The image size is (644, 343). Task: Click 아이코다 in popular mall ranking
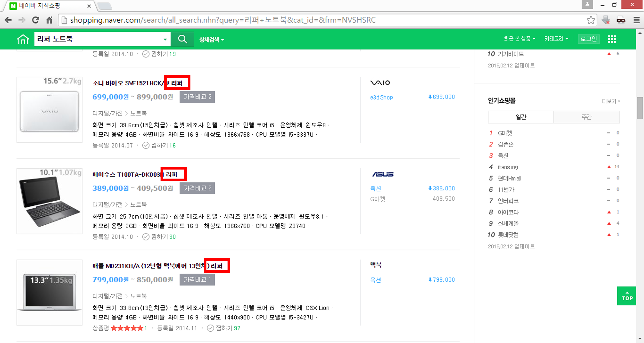508,212
